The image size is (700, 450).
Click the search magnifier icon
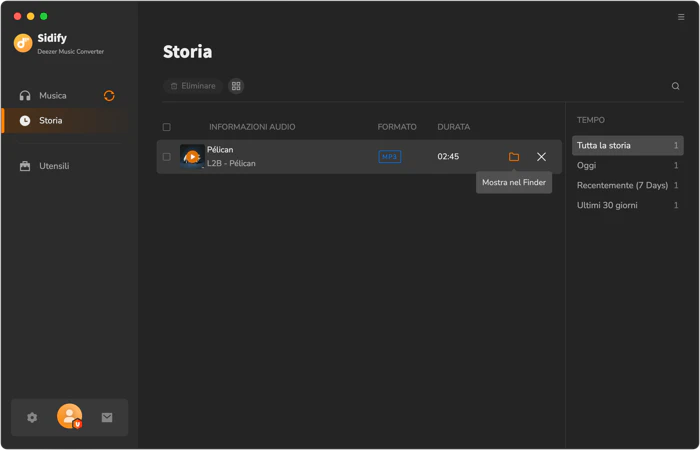675,86
